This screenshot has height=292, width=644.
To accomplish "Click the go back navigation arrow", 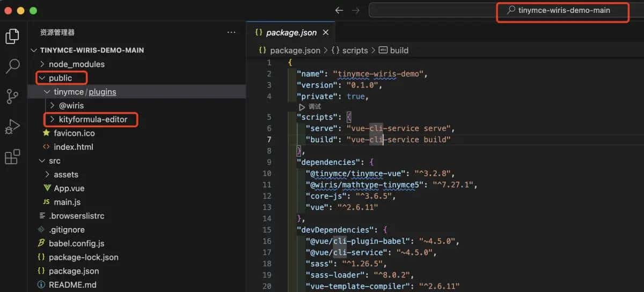I will click(339, 10).
